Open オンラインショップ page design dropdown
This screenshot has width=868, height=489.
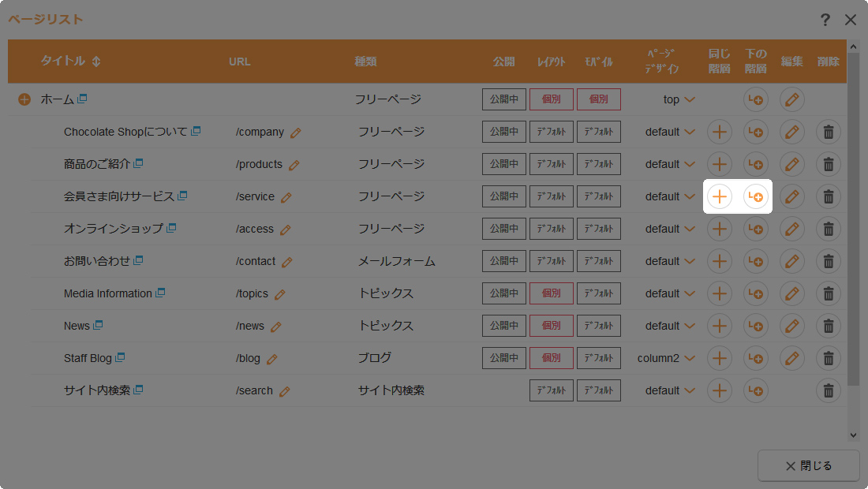(x=670, y=229)
